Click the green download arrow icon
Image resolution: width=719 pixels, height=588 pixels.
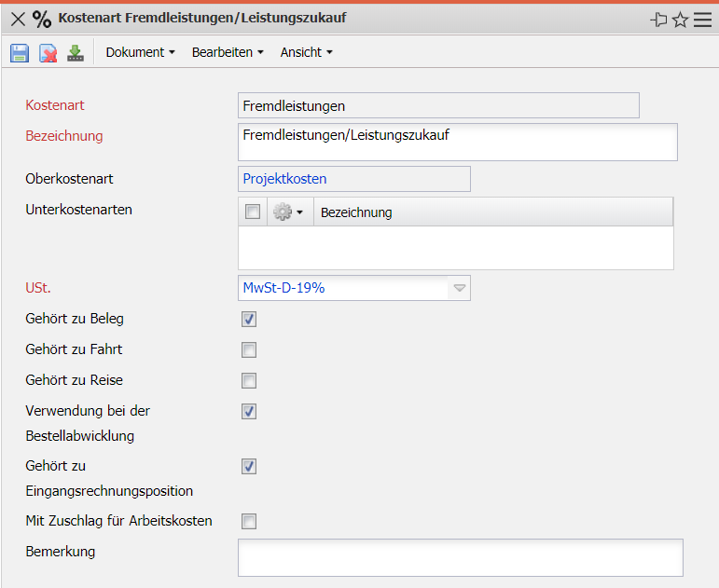pyautogui.click(x=76, y=53)
